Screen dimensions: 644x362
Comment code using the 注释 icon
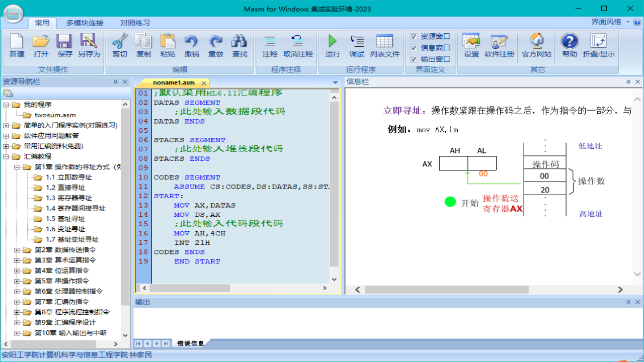(x=270, y=46)
